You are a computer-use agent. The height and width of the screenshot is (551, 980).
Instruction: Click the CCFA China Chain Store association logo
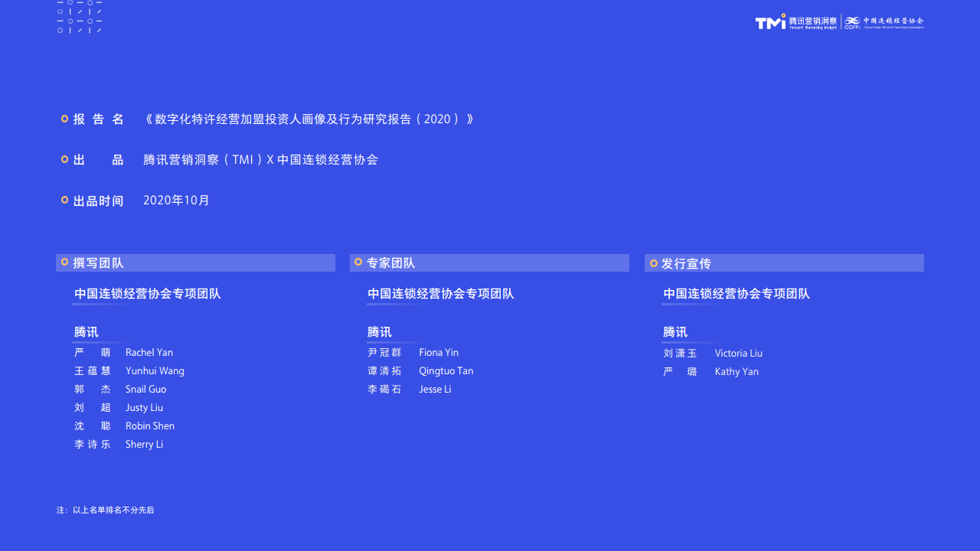pos(884,22)
